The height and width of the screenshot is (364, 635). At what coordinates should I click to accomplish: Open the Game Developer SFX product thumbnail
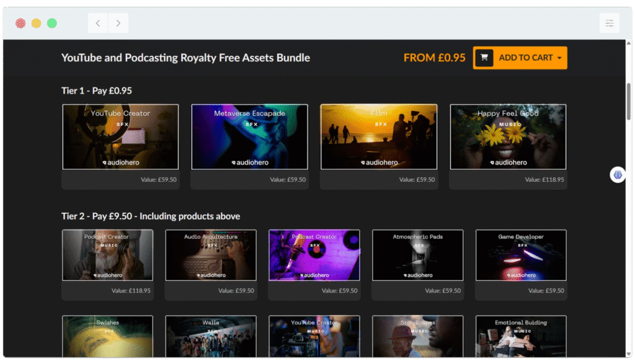(x=520, y=255)
